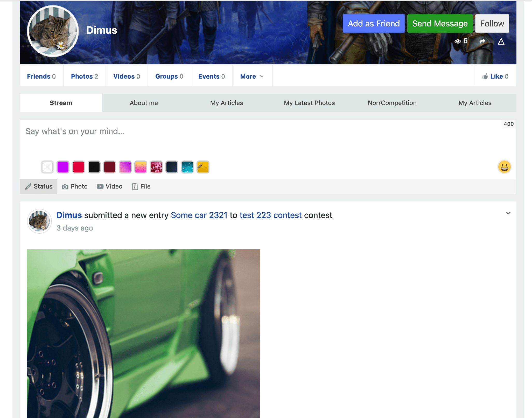The width and height of the screenshot is (532, 418).
Task: Click the Add as Friend button
Action: (x=374, y=23)
